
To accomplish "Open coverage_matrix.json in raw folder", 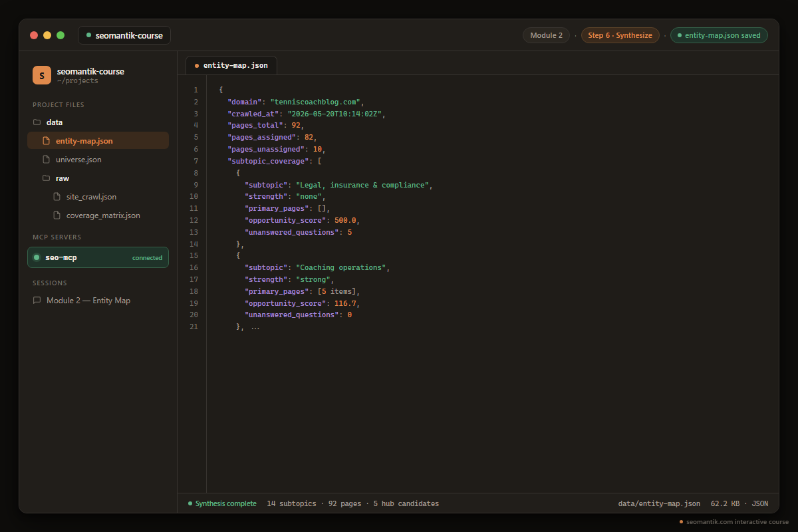I will tap(98, 215).
